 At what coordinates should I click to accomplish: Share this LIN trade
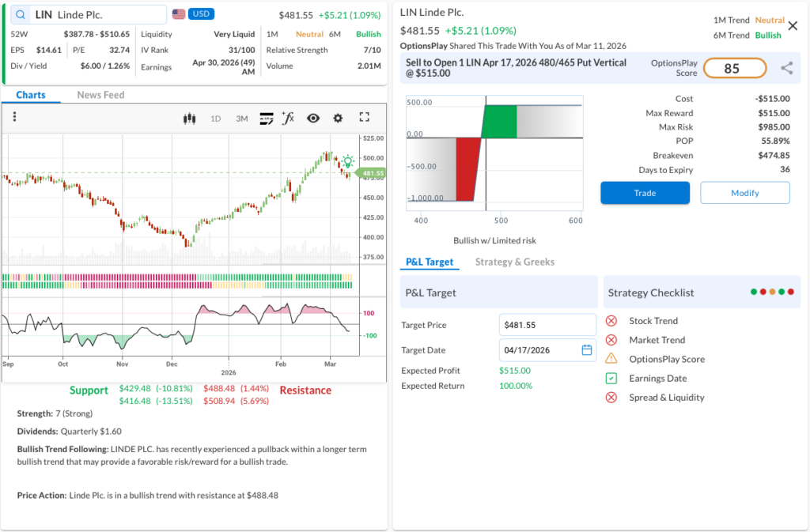point(786,69)
